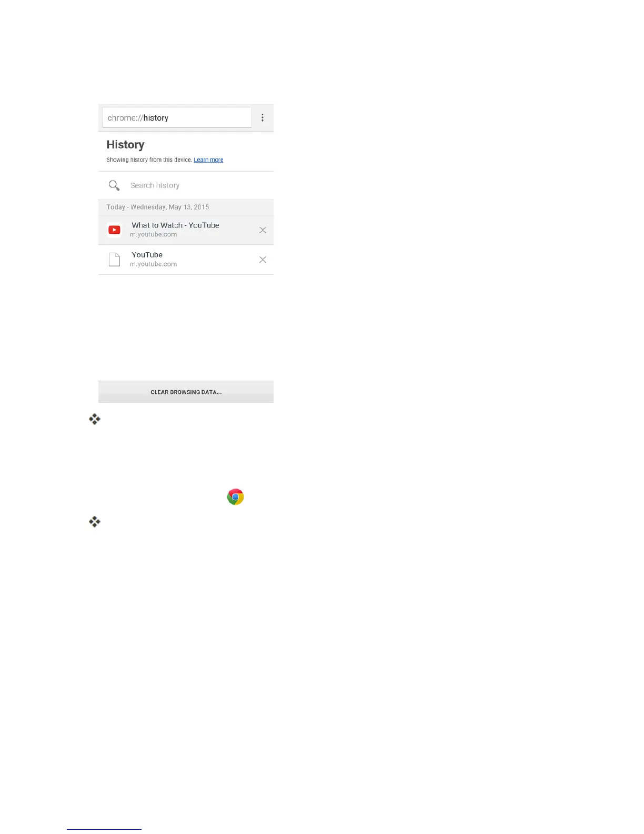Click the m.youtube.com URL under YouTube
The image size is (644, 834).
tap(153, 264)
